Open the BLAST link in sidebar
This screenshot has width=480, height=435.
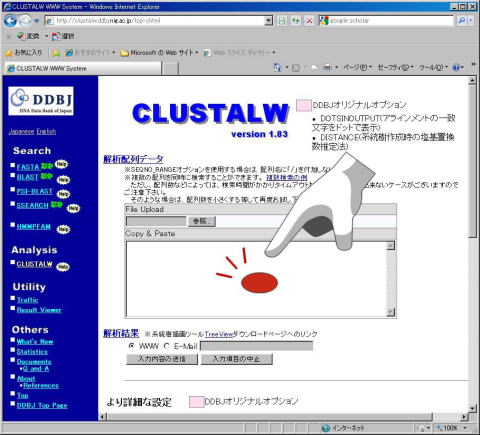coord(28,177)
